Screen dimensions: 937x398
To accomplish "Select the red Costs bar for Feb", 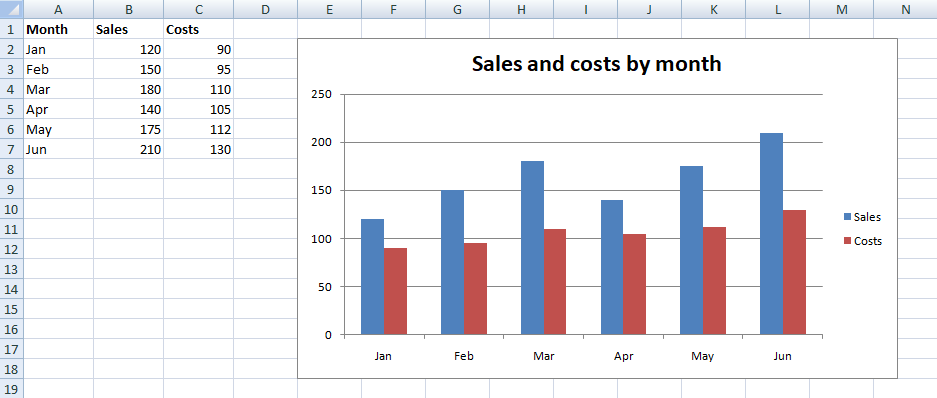I will [476, 289].
